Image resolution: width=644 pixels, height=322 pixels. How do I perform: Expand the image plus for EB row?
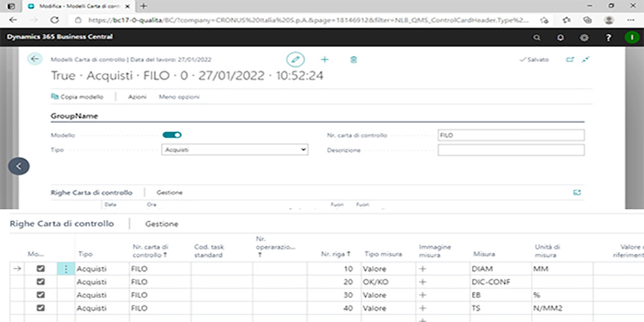(x=423, y=296)
